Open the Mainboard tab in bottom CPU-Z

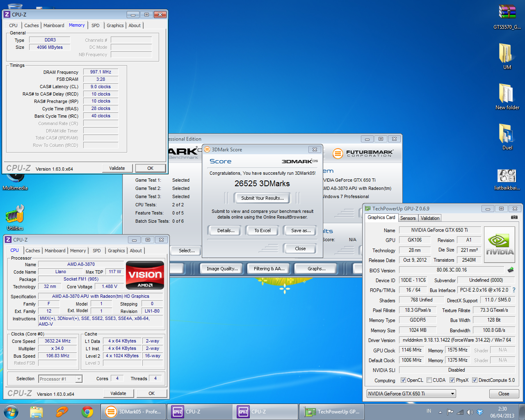[55, 251]
